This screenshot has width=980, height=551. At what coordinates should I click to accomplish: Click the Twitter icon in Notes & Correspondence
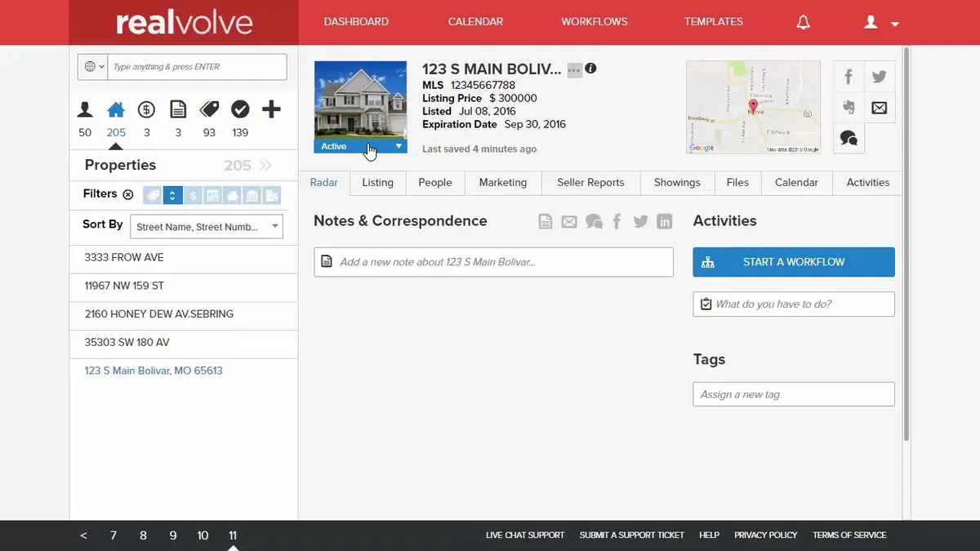click(x=641, y=221)
